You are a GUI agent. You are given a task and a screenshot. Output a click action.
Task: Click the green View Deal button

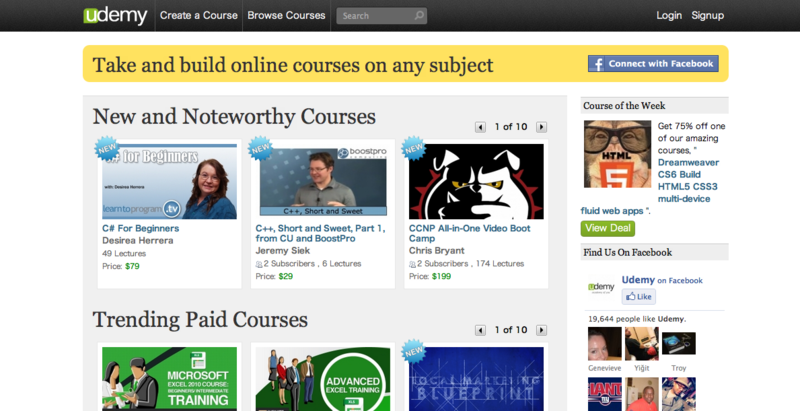(x=608, y=228)
